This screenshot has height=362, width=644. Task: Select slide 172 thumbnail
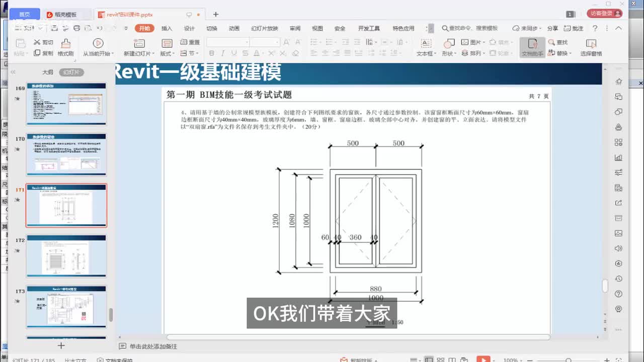coord(66,256)
